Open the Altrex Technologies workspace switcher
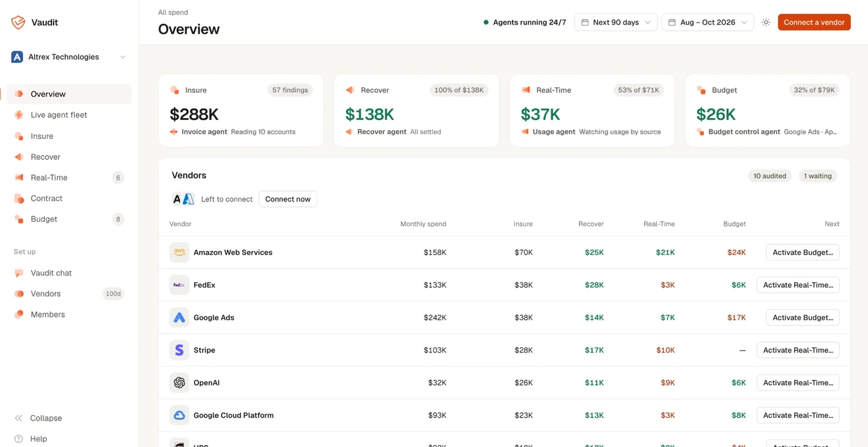The image size is (868, 447). (x=69, y=57)
